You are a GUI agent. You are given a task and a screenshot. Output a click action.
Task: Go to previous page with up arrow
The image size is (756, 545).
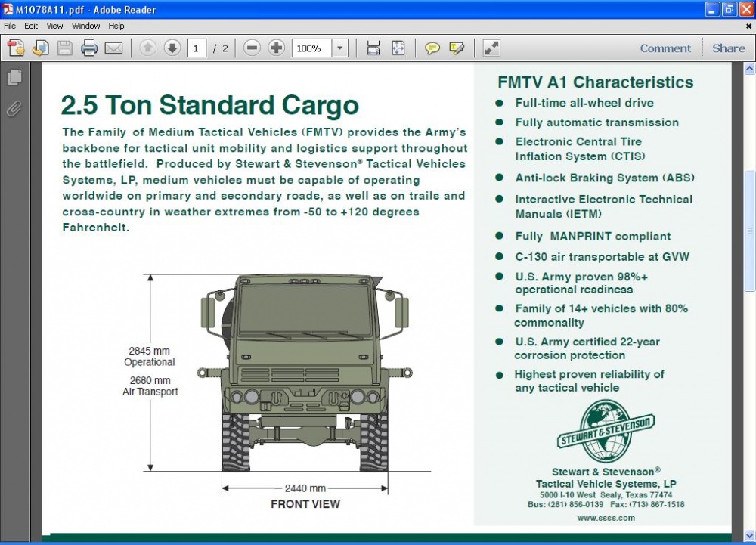point(148,48)
